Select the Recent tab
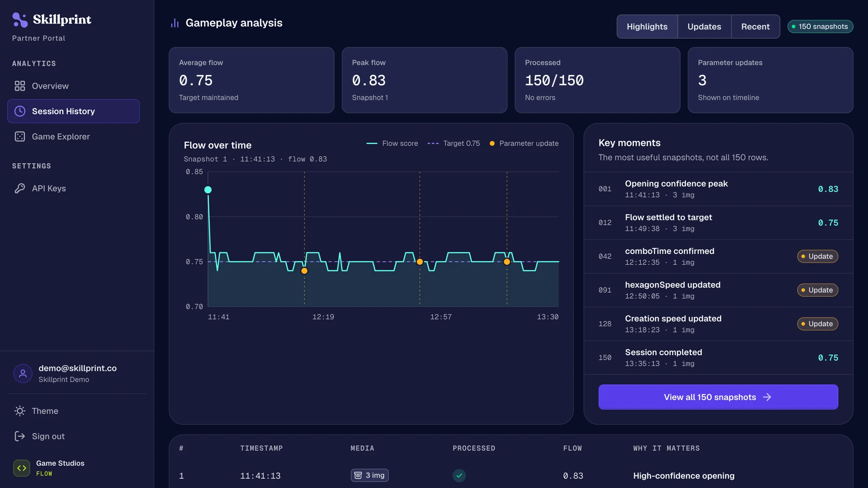The width and height of the screenshot is (868, 488). point(755,27)
